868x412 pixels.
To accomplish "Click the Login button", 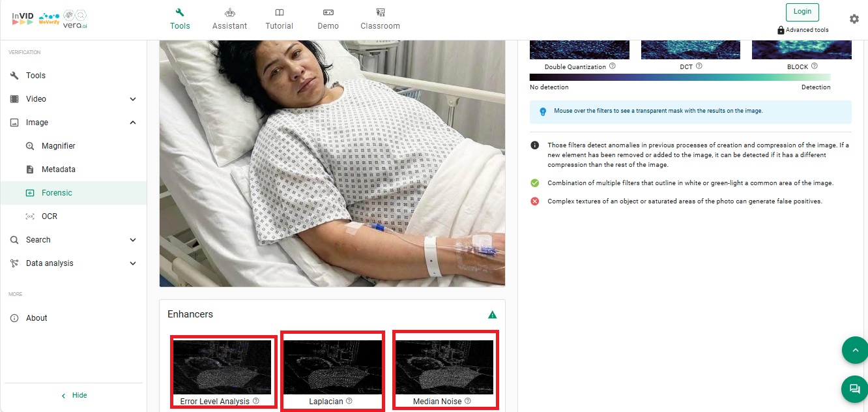I will point(802,12).
